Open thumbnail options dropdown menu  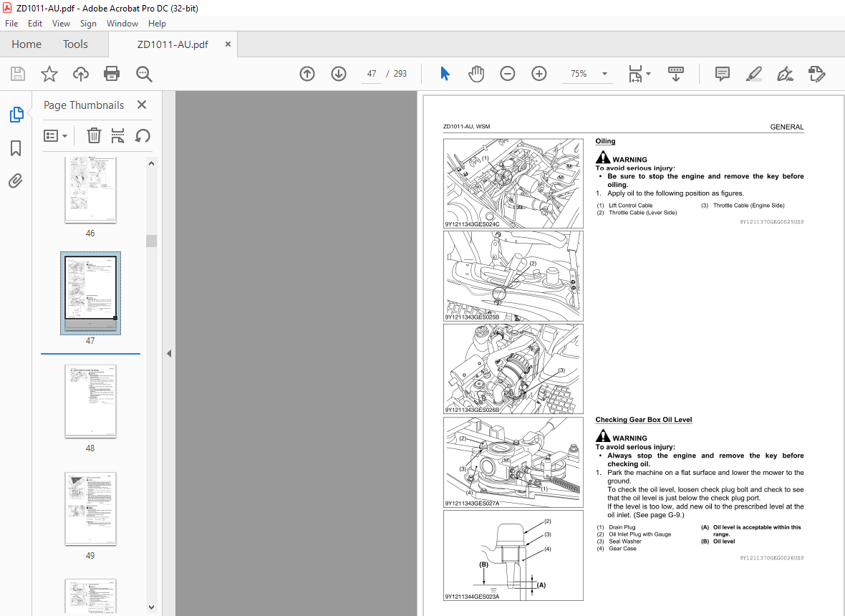(55, 136)
